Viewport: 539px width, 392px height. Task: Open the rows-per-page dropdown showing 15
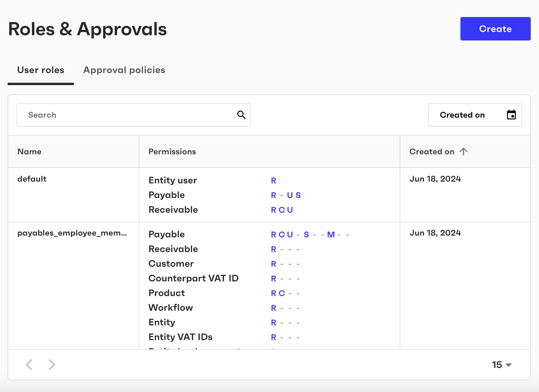pyautogui.click(x=501, y=365)
